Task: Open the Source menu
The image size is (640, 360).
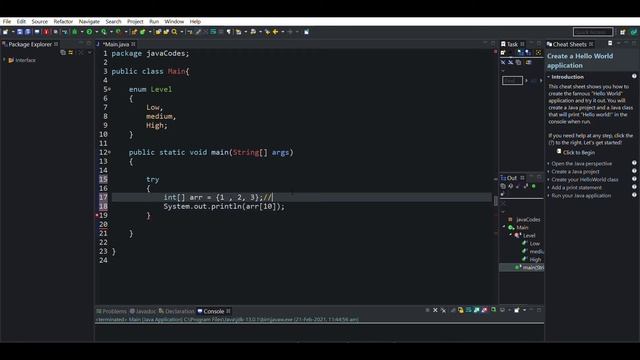Action: pyautogui.click(x=40, y=22)
